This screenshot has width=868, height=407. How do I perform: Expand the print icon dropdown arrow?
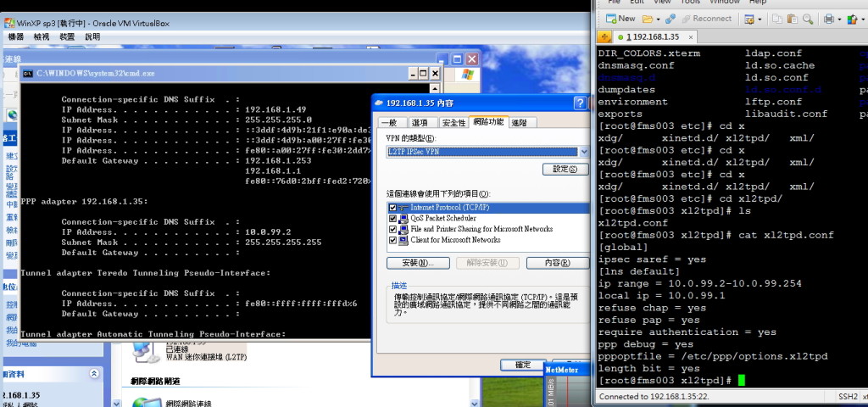point(839,20)
